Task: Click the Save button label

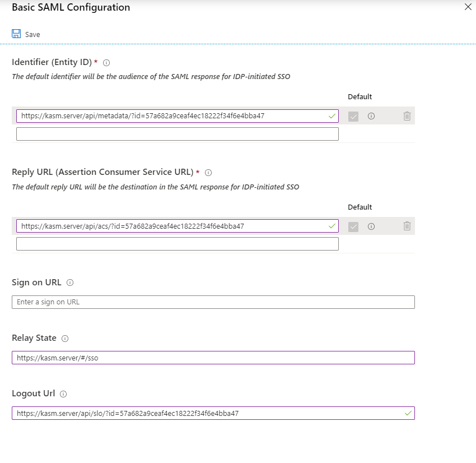Action: [31, 34]
